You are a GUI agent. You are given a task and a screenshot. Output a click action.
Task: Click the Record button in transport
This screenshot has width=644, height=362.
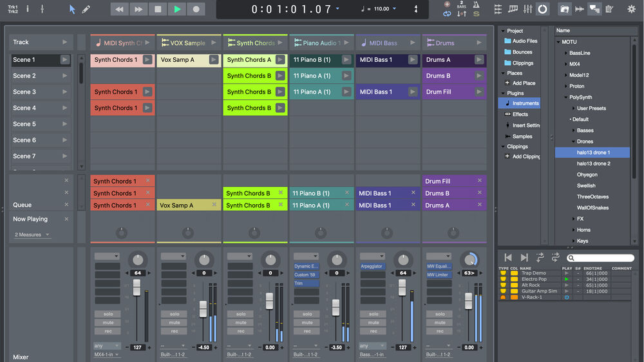[196, 9]
